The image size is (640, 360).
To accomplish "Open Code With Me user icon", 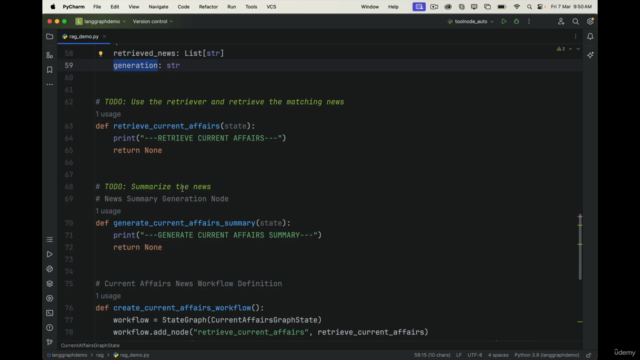I will (561, 21).
